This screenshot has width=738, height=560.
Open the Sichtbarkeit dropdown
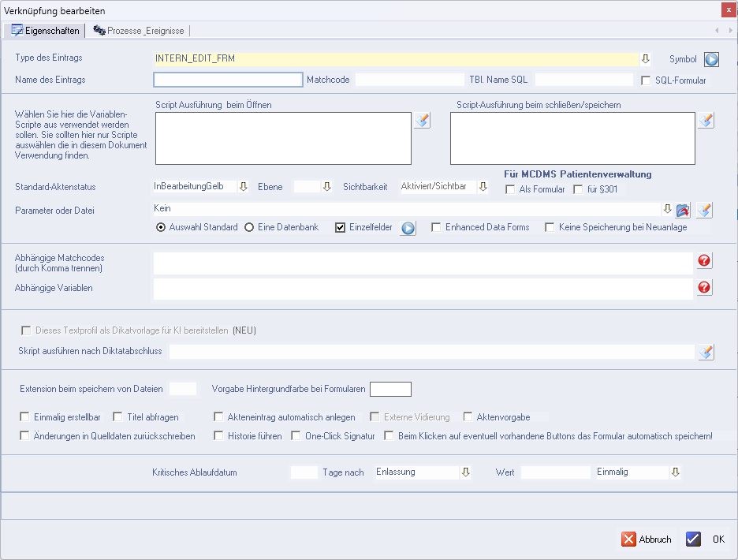click(x=483, y=187)
